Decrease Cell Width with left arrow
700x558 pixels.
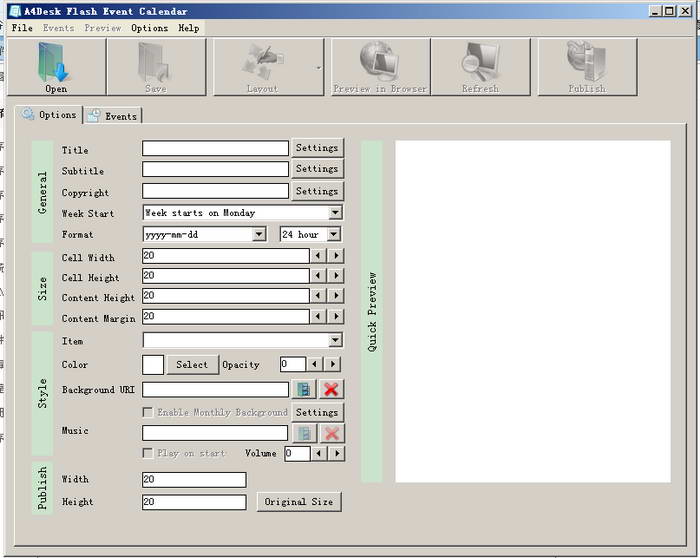click(x=318, y=256)
